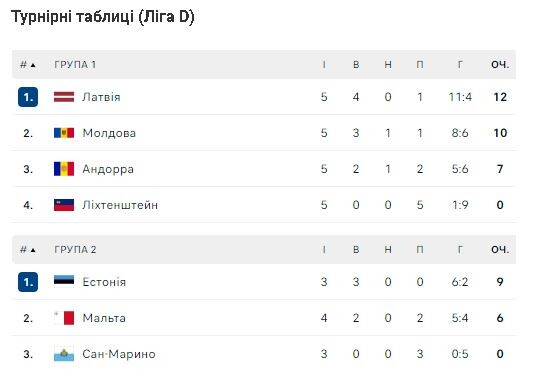Click the Турнірні таблиці (Ліга D) heading

(103, 17)
